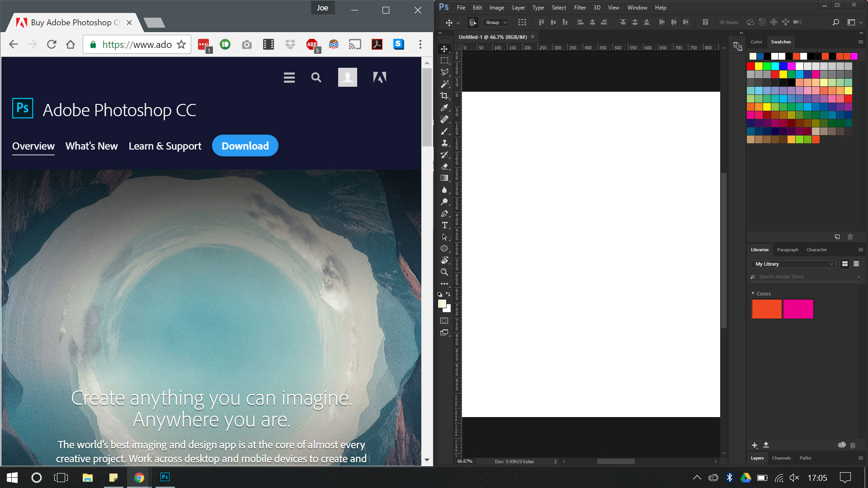Click the orange color swatch in Libraries
Image resolution: width=868 pixels, height=488 pixels.
coord(767,309)
